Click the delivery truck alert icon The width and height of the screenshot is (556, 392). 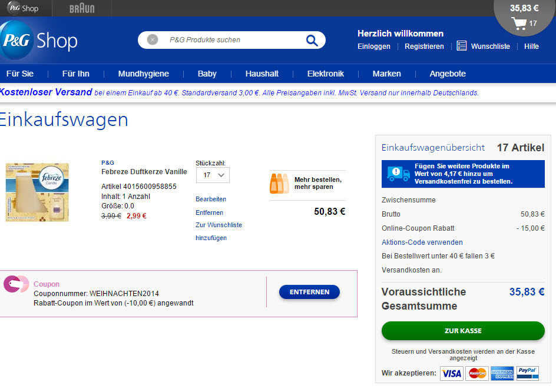coord(398,174)
